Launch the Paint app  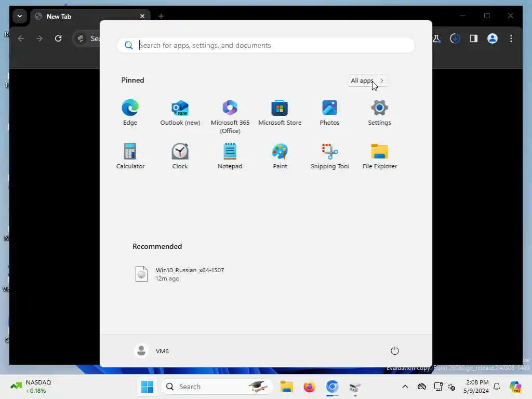[x=280, y=156]
